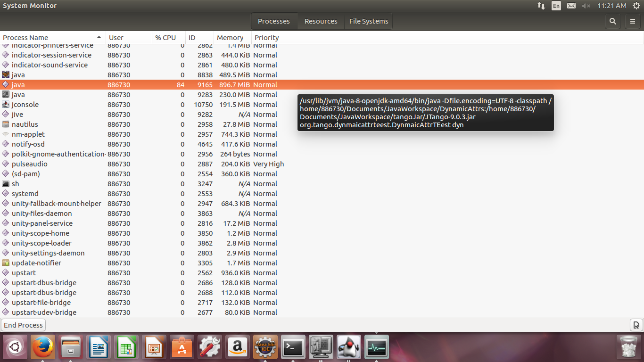
Task: Select the polkit-gnome-authentication process row
Action: (x=322, y=154)
